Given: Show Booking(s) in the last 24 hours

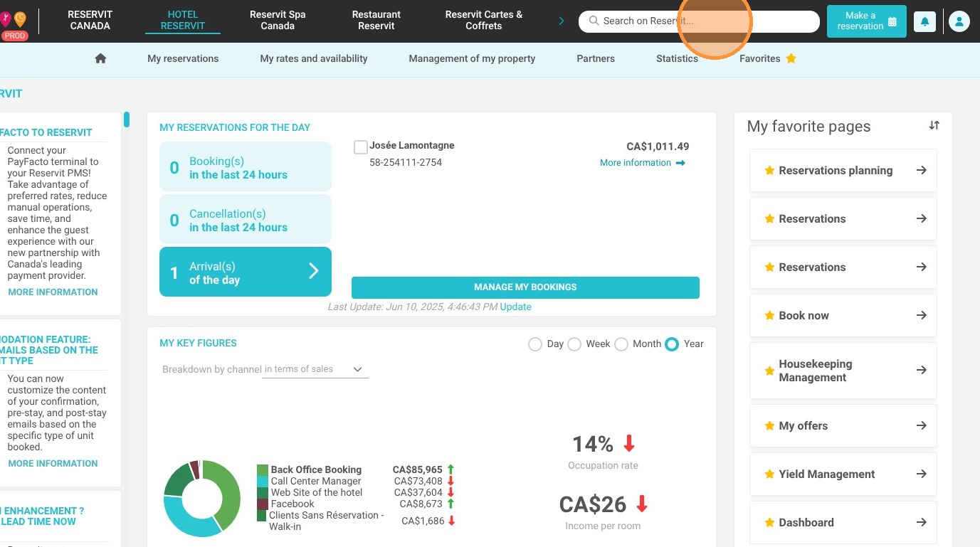Looking at the screenshot, I should tap(246, 168).
